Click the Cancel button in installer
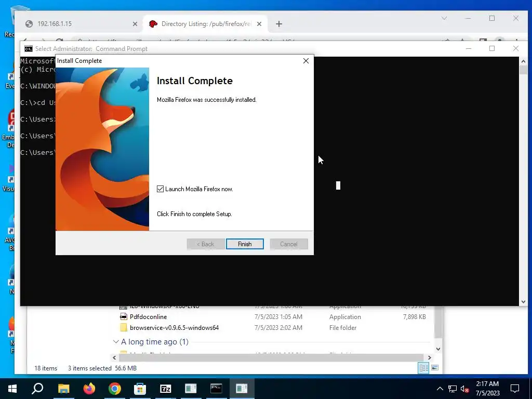 [x=289, y=244]
